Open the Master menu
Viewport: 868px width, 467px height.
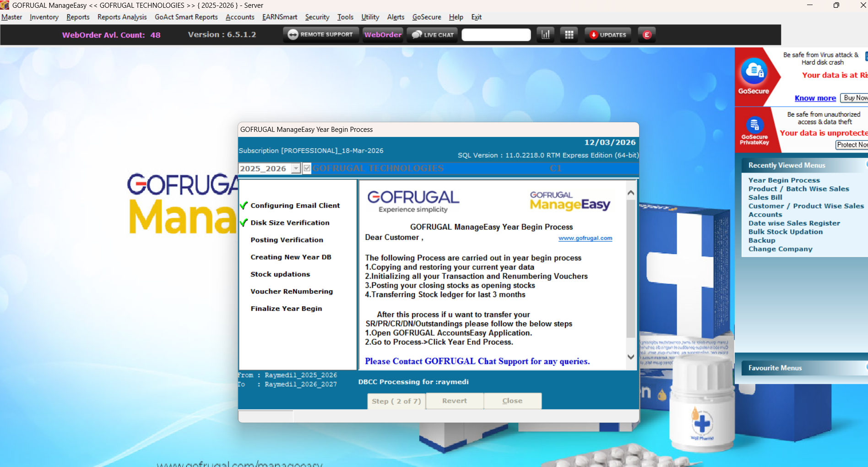(12, 17)
